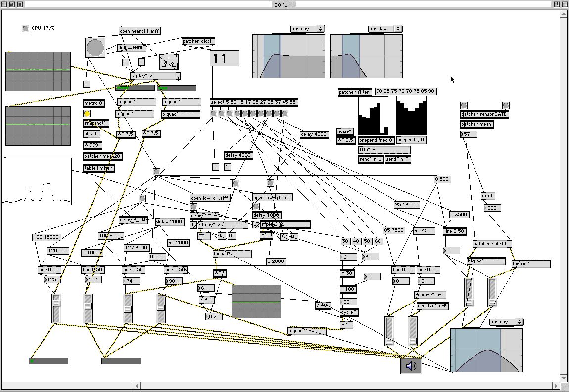Click the Q values multislider above prepend Q 0

tap(411, 116)
